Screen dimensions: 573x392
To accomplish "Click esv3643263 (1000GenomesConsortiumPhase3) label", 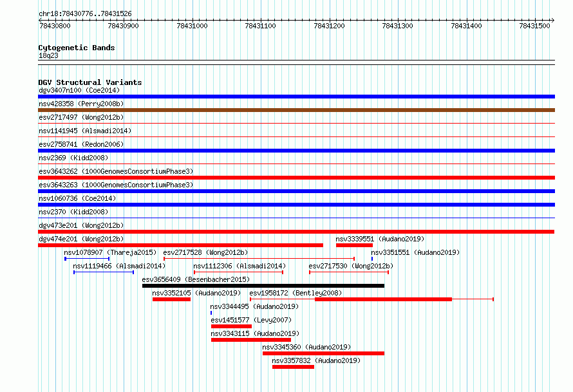I will click(x=116, y=185).
